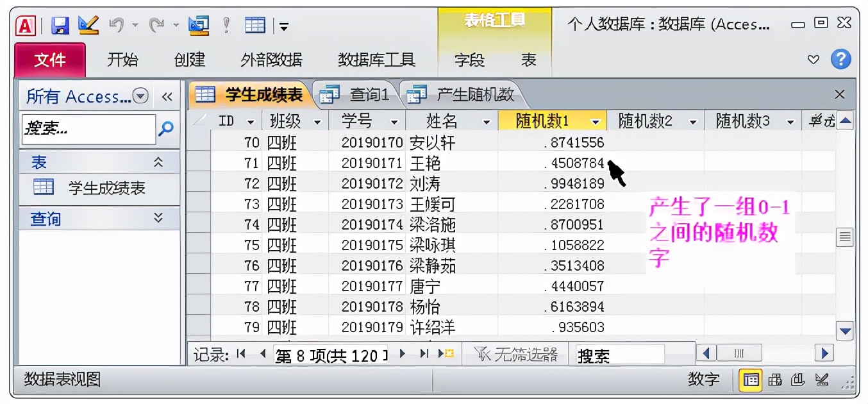The image size is (868, 404).
Task: Open PivotChart view from status bar
Action: click(798, 380)
